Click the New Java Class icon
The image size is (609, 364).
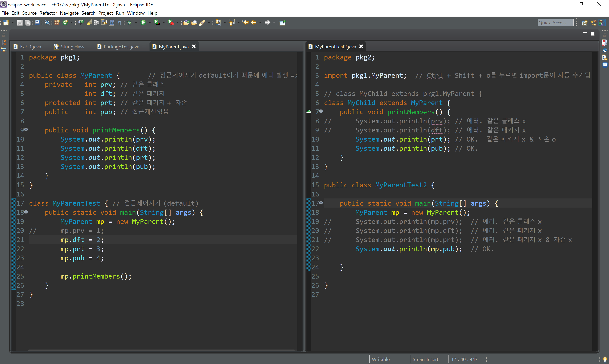[x=65, y=23]
